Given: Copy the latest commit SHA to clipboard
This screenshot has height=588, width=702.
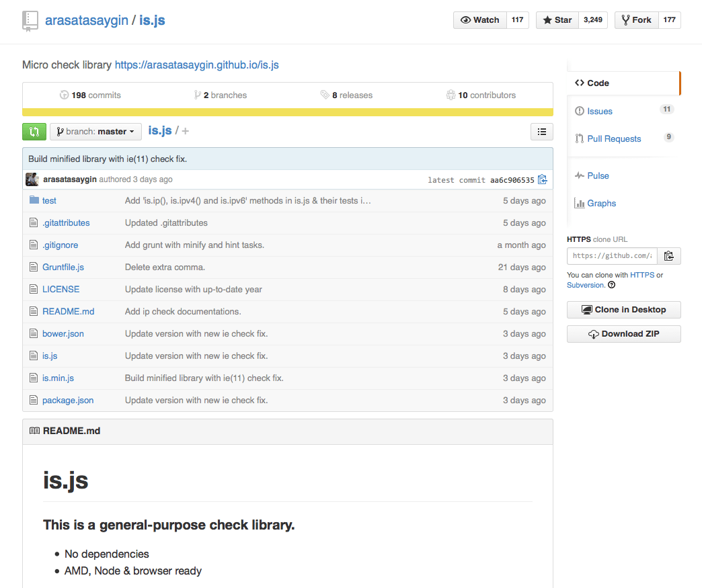Looking at the screenshot, I should pos(543,179).
